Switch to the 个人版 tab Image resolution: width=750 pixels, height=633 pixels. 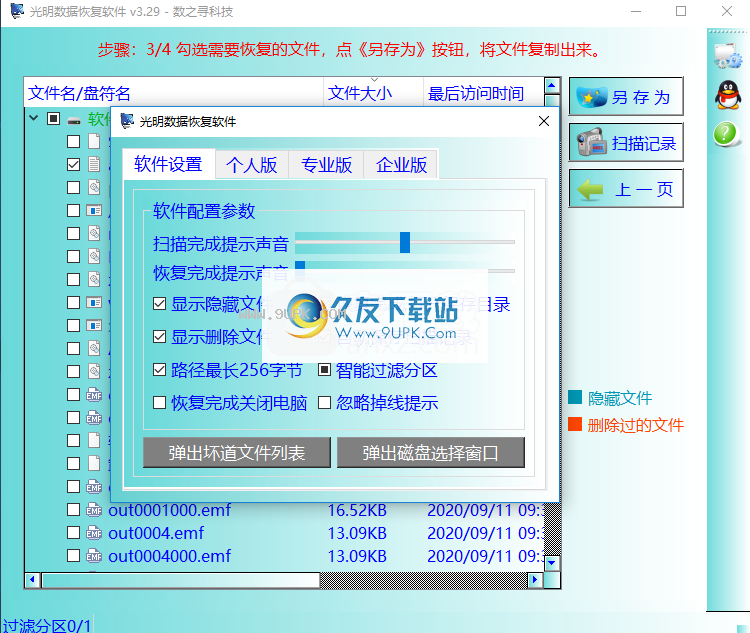[x=252, y=165]
